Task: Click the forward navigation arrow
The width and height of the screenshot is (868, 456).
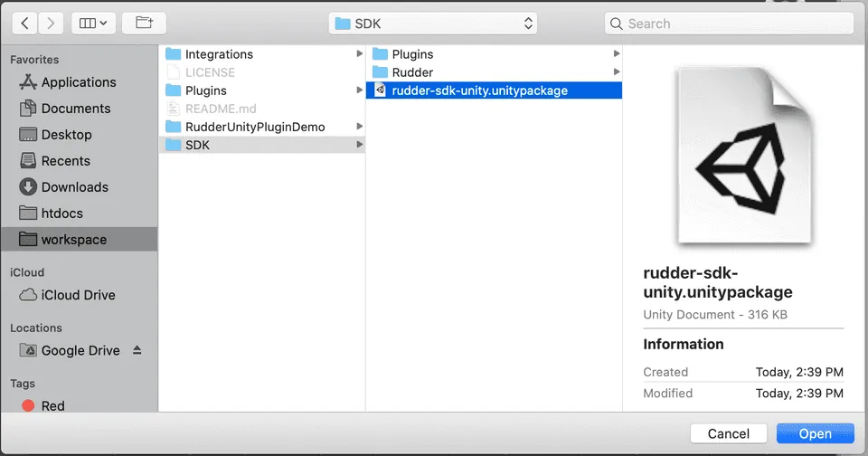Action: (52, 23)
